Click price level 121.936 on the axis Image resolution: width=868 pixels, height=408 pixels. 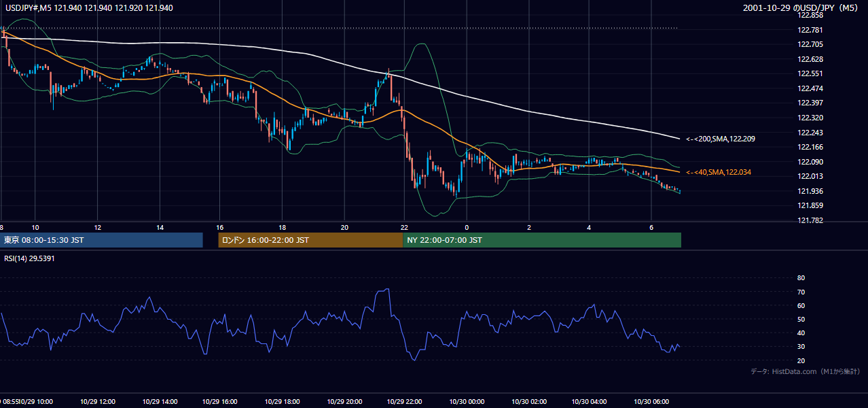tap(810, 191)
